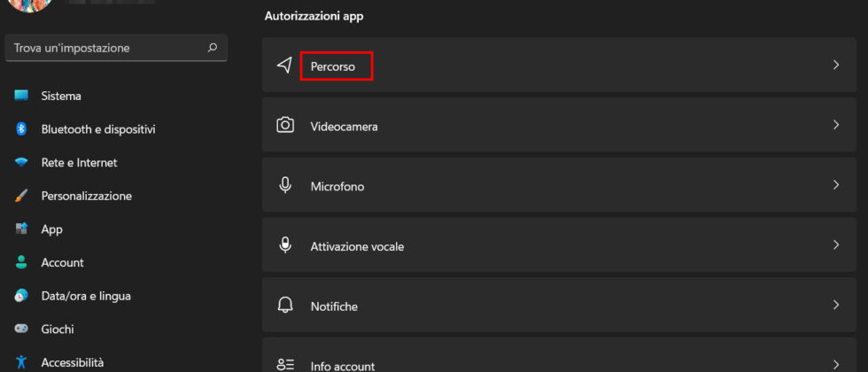This screenshot has width=868, height=372.
Task: Click the Percorso location arrow icon
Action: click(x=284, y=66)
